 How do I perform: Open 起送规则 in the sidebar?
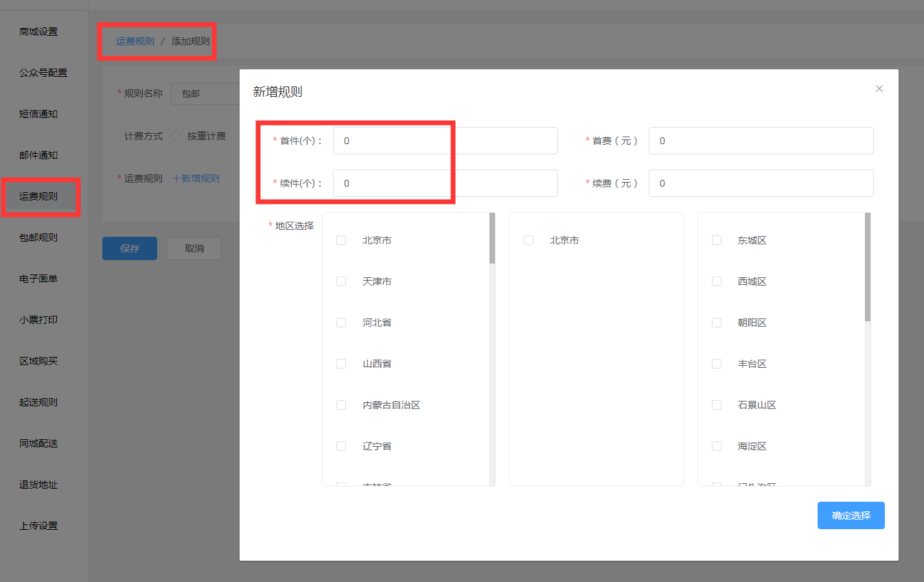click(x=38, y=402)
